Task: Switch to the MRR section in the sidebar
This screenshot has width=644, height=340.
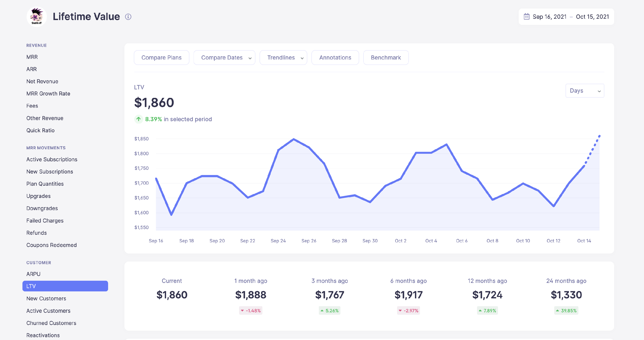Action: click(32, 57)
